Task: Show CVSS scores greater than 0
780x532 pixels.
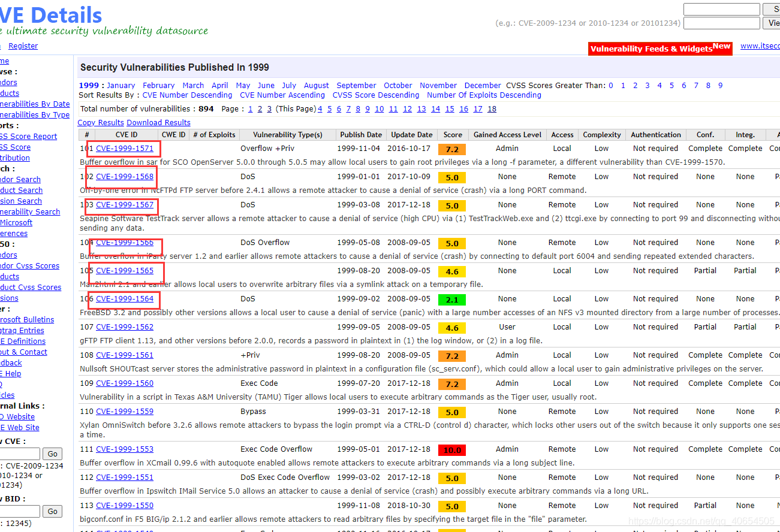Action: [611, 86]
